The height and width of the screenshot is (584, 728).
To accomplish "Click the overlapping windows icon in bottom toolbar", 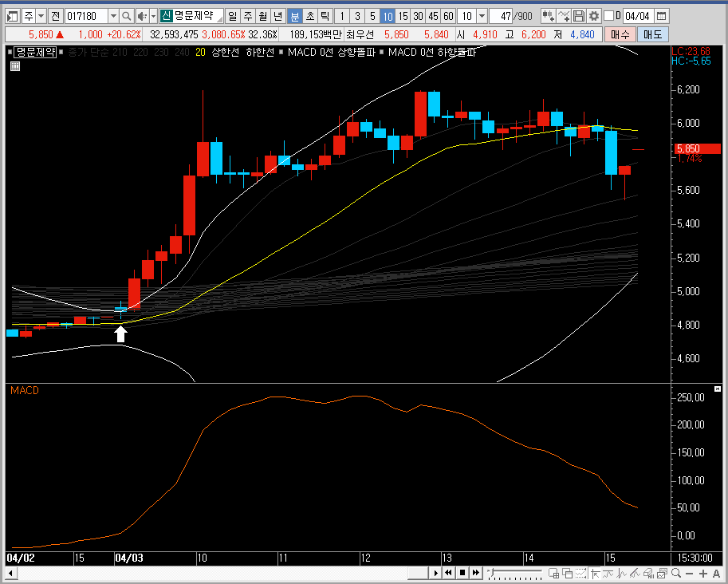I will click(x=568, y=573).
